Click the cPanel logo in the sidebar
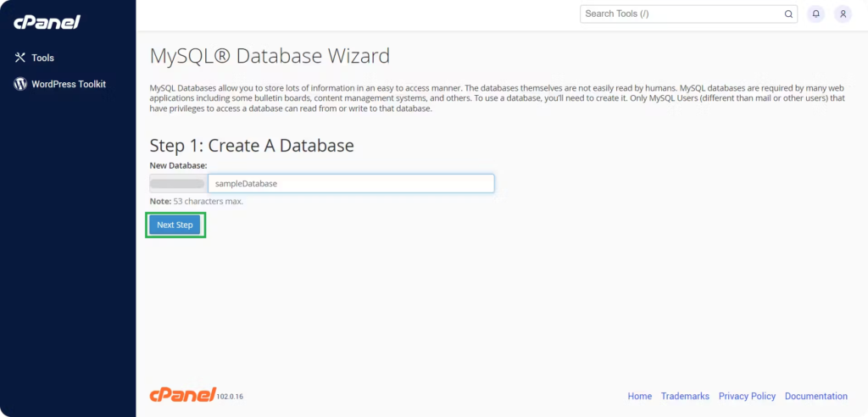The width and height of the screenshot is (868, 417). [47, 22]
